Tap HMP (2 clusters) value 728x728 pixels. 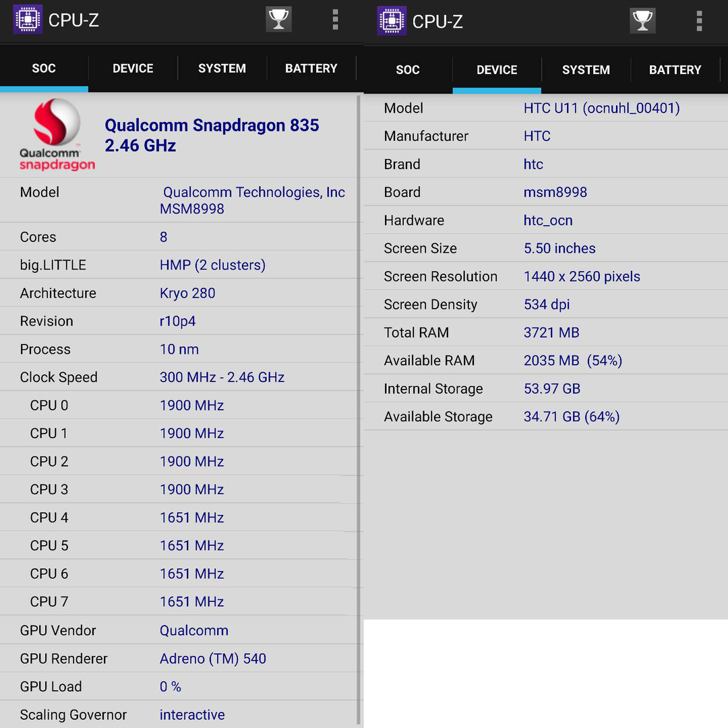tap(212, 265)
